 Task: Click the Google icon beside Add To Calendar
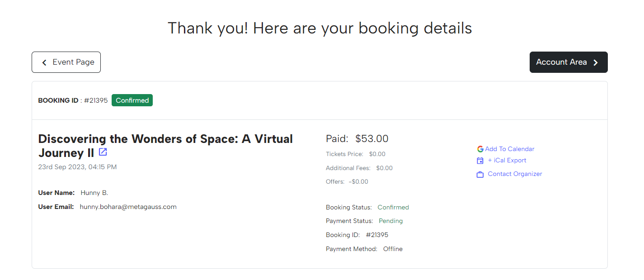click(x=480, y=149)
